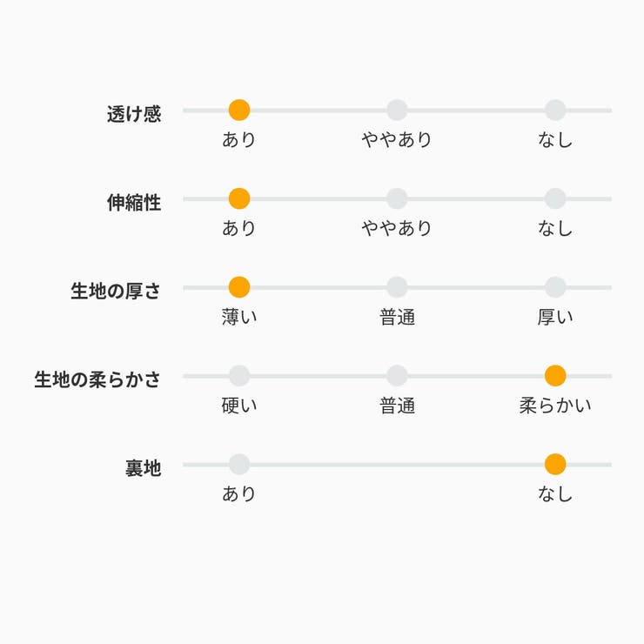Select ややあり dot for 透け感

click(x=397, y=110)
